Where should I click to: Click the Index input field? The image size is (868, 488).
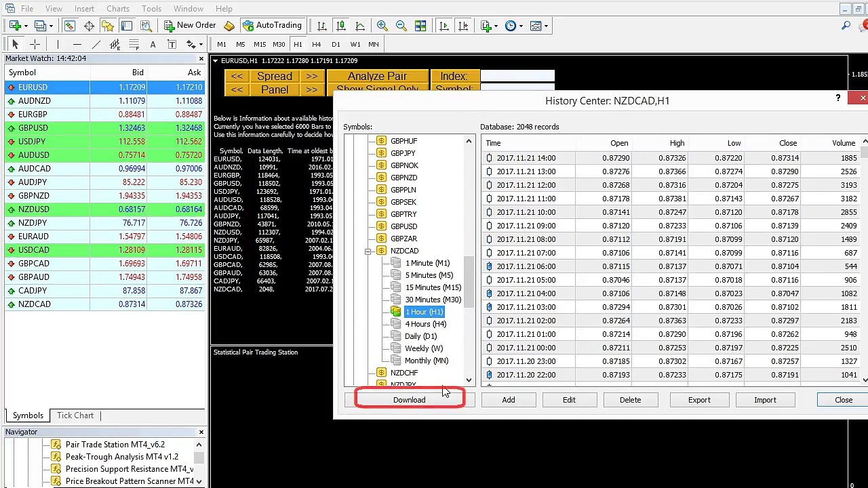click(x=517, y=76)
